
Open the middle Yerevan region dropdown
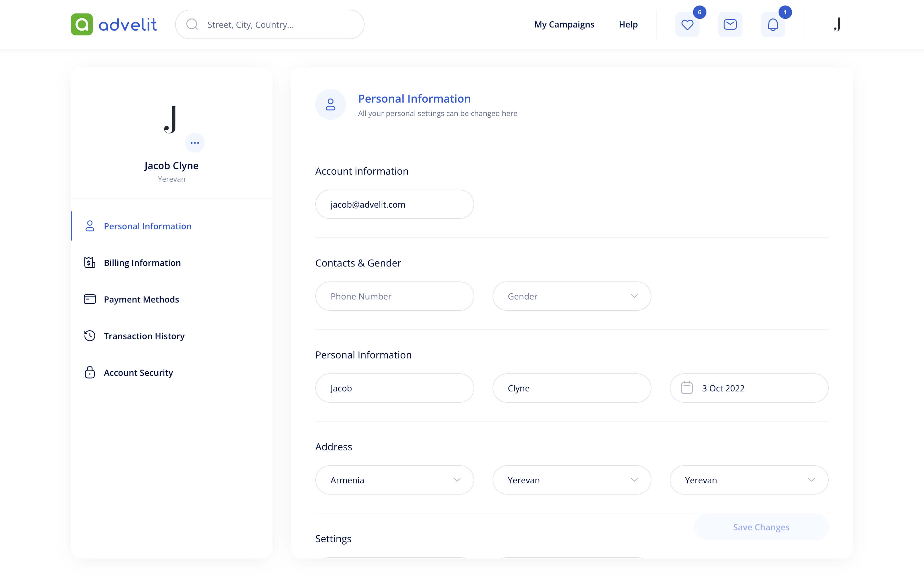571,480
